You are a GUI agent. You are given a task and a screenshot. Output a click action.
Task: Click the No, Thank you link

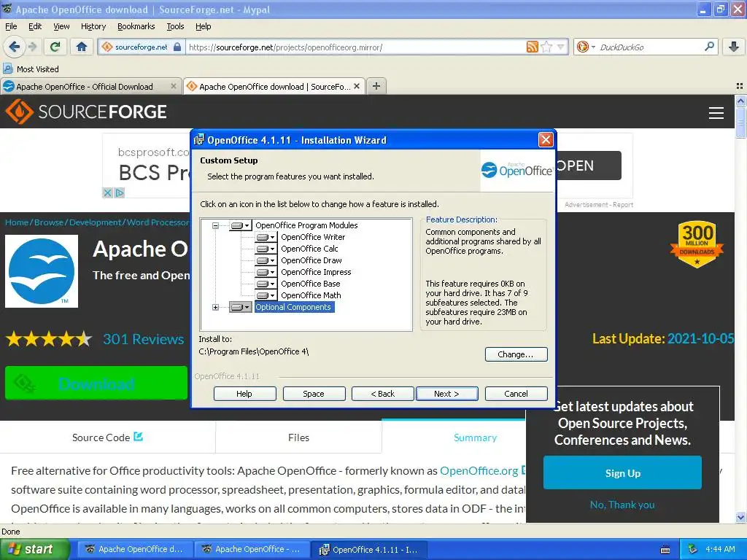(x=622, y=505)
